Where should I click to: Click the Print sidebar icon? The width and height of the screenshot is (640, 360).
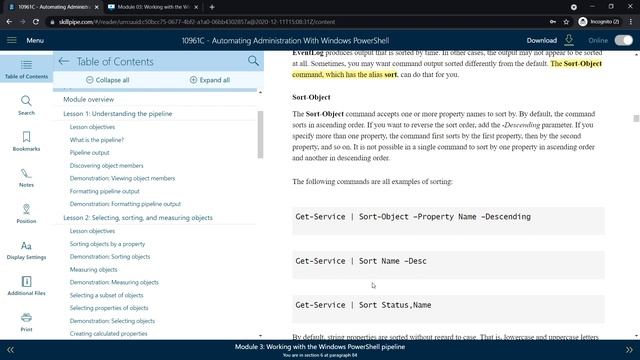pos(27,322)
